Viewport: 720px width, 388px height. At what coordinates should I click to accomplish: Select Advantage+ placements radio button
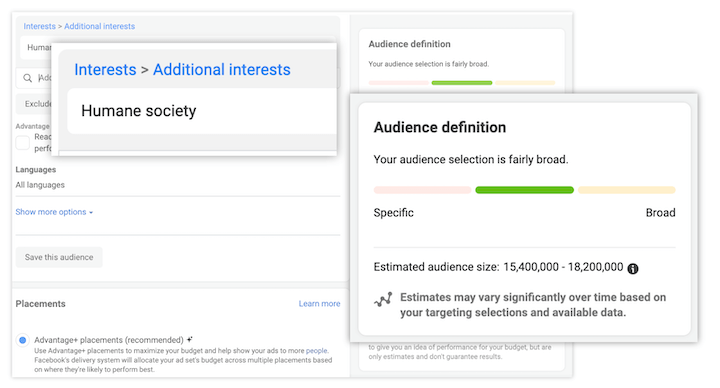pyautogui.click(x=22, y=340)
